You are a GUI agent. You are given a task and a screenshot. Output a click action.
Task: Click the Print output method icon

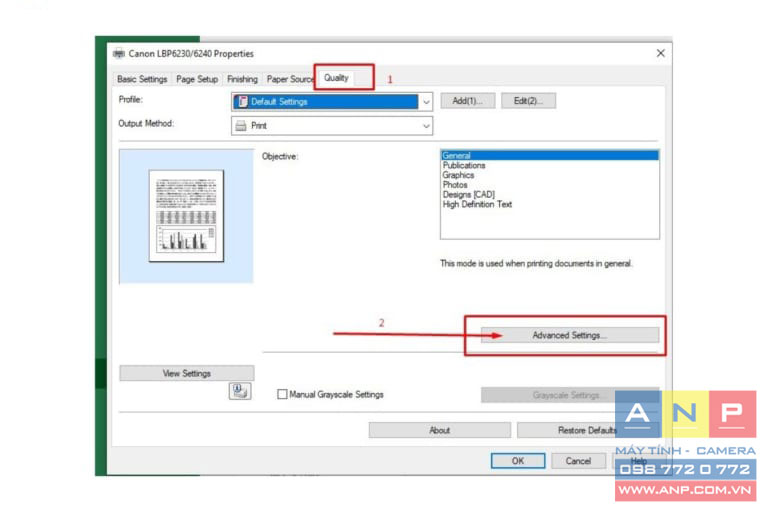point(240,126)
